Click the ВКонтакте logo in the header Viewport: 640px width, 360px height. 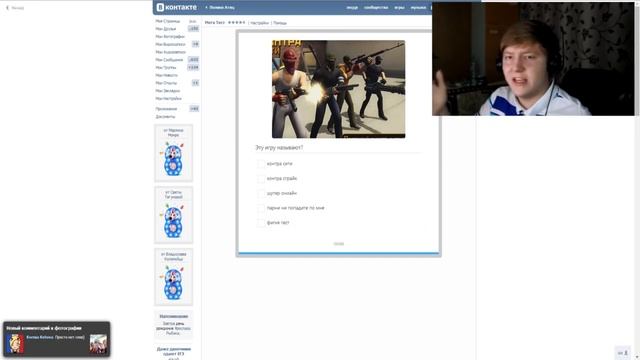pos(177,7)
